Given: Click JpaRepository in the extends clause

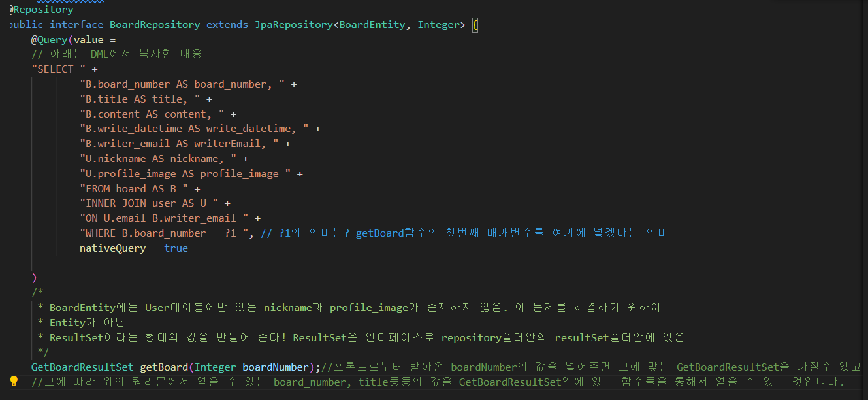Looking at the screenshot, I should click(293, 25).
